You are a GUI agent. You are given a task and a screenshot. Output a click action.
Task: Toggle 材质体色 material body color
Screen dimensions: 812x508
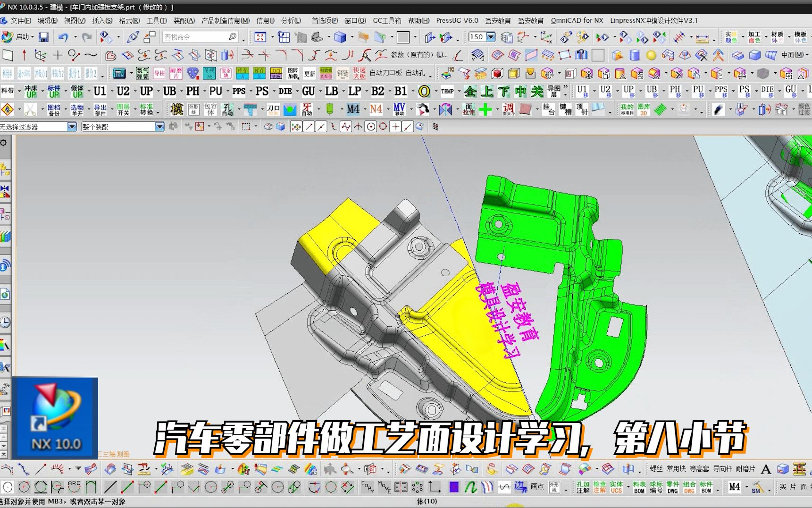click(777, 36)
